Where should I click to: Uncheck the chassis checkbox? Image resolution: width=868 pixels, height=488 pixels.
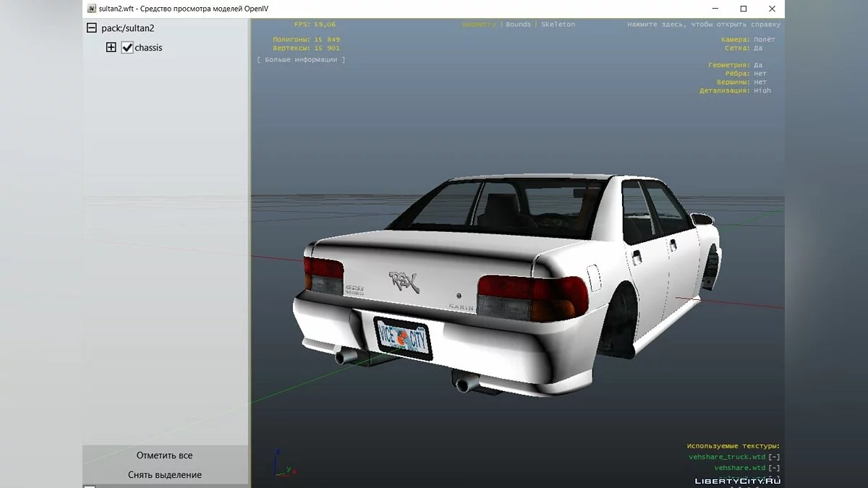(x=127, y=48)
